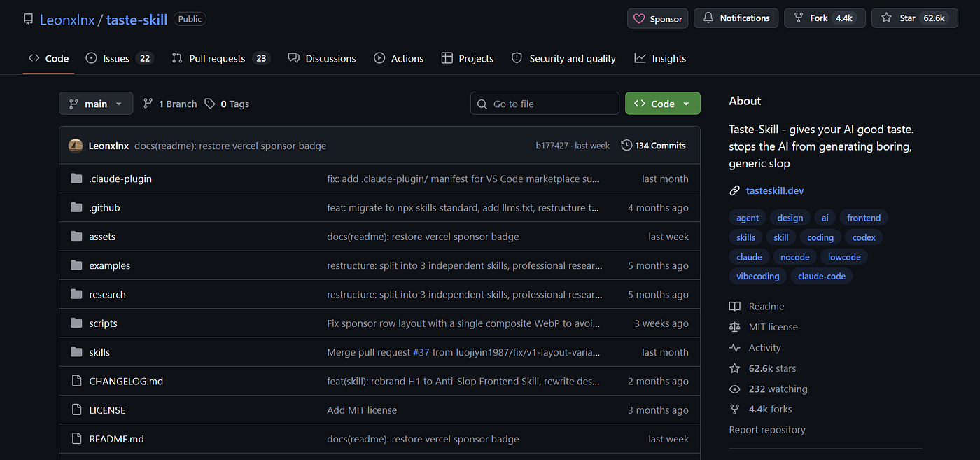The width and height of the screenshot is (980, 460).
Task: Click the skills folder icon
Action: 76,352
